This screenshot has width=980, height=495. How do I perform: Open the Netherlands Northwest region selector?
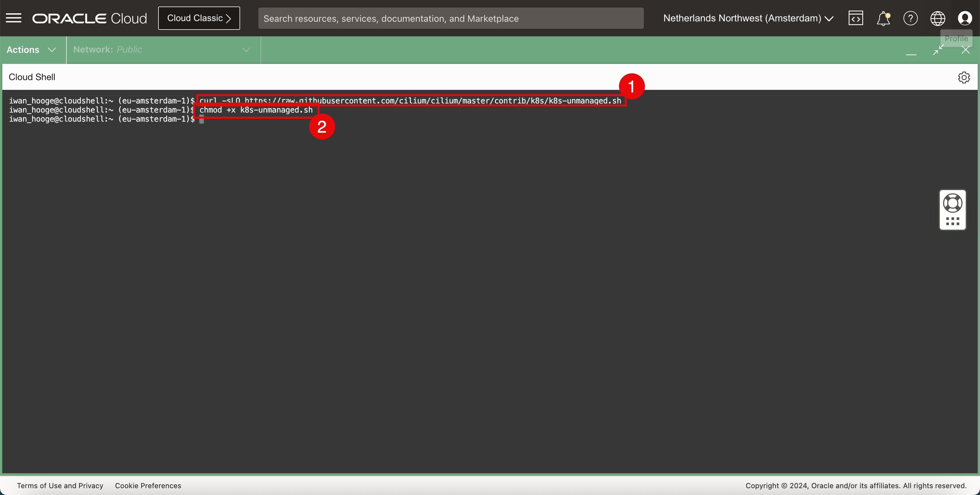(748, 18)
